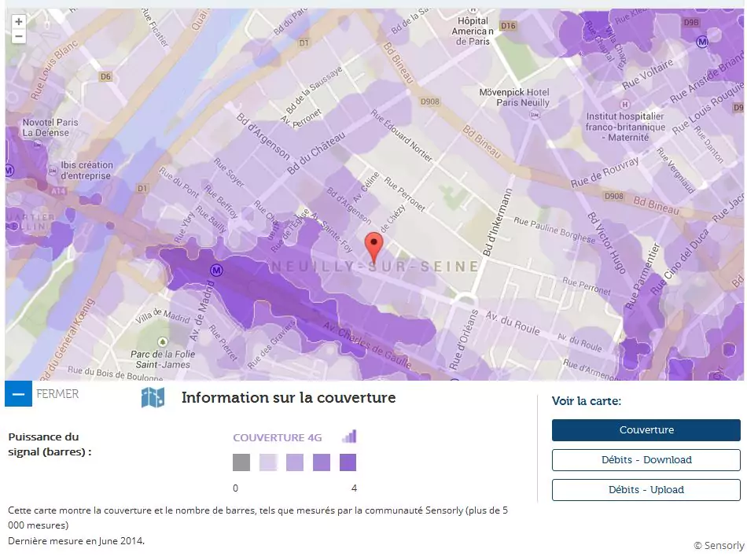Open the Débits - Upload map

tap(646, 490)
